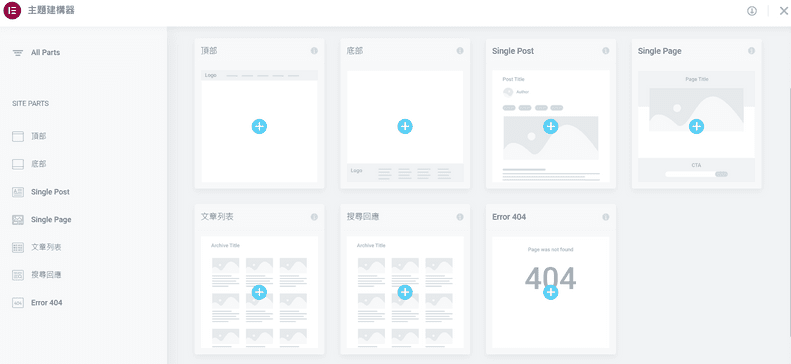Show info for 底部 card
The width and height of the screenshot is (791, 364).
click(x=460, y=51)
